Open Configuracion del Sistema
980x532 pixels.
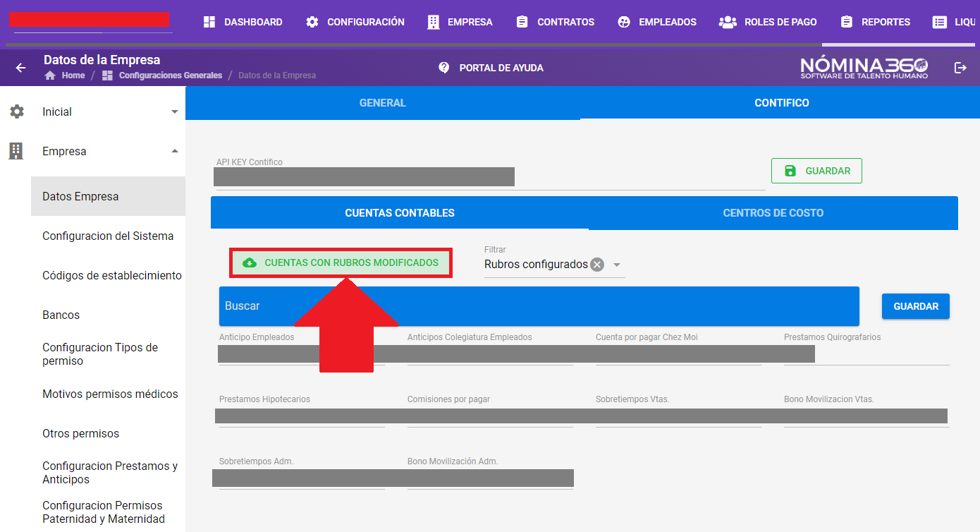pyautogui.click(x=108, y=236)
